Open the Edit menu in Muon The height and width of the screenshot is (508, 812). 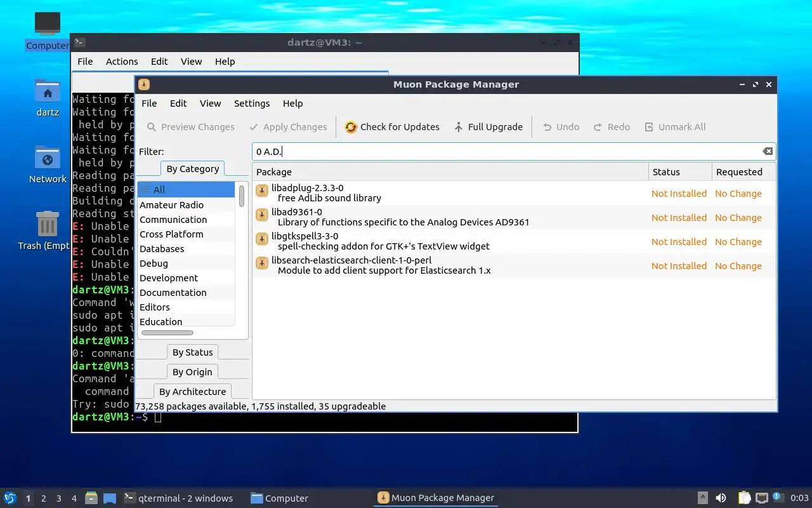coord(178,104)
